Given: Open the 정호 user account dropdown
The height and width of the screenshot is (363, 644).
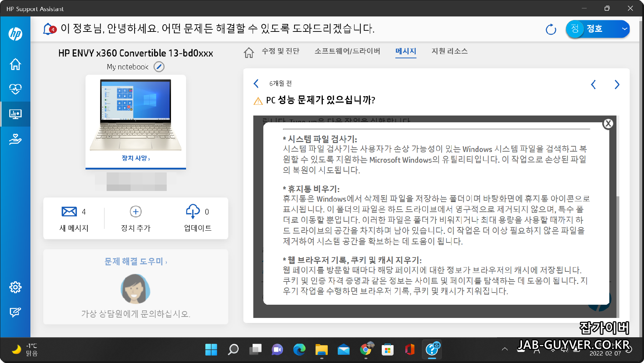Looking at the screenshot, I should pos(598,29).
